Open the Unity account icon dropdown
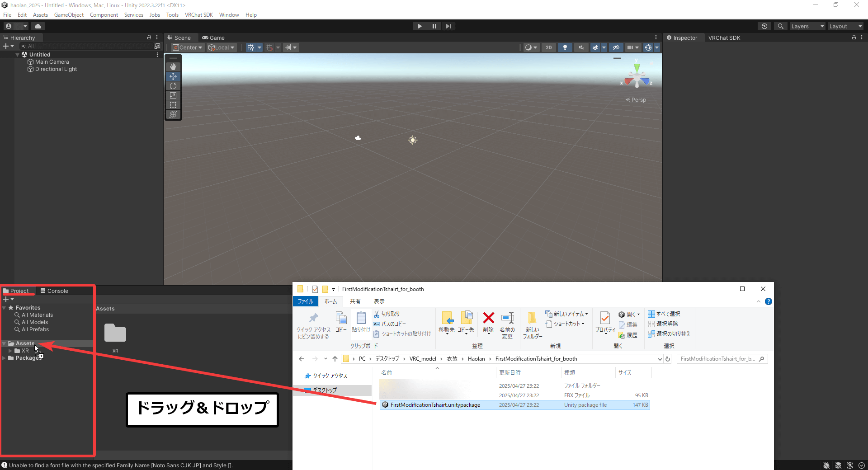 click(16, 26)
